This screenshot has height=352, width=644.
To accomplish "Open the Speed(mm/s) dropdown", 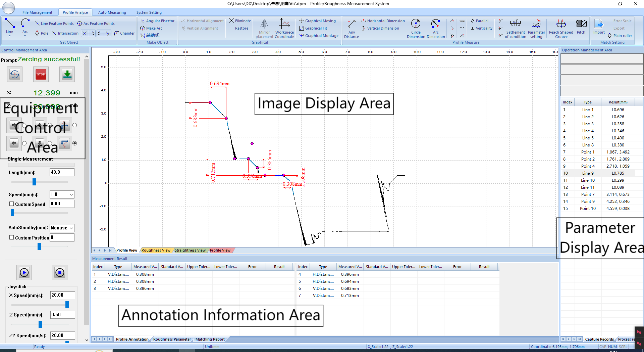I will pyautogui.click(x=71, y=194).
